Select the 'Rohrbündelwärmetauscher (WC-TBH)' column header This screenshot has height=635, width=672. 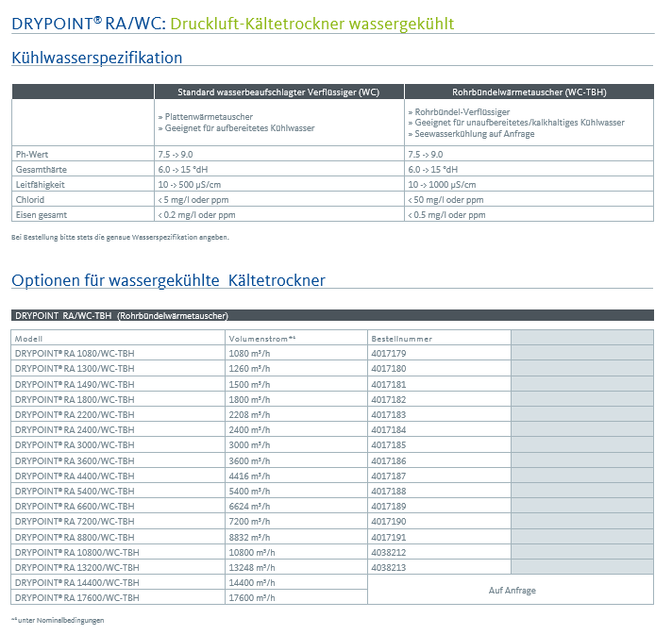click(x=529, y=92)
